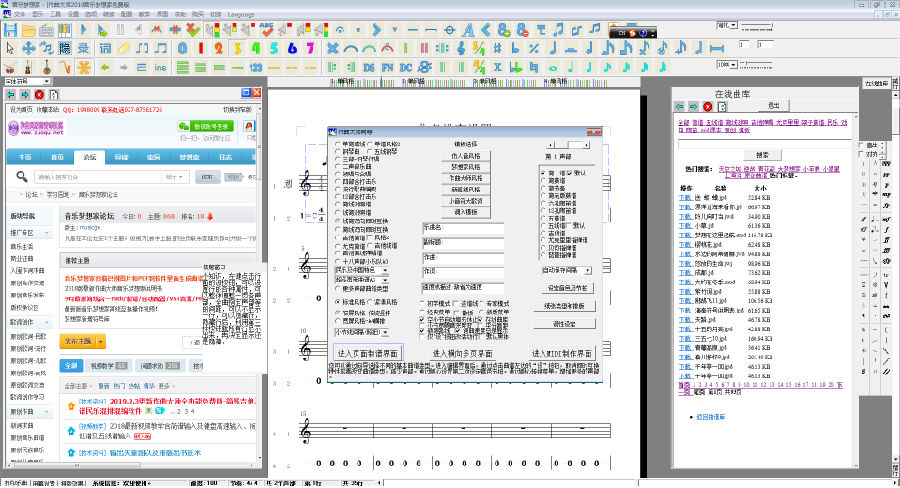Screen dimensions: 900x488
Task: Select the arrow pointer tool
Action: [10, 48]
